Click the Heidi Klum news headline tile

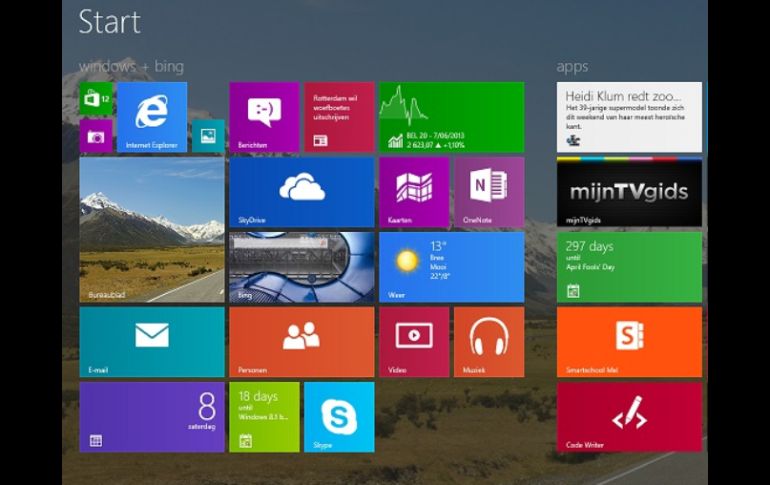(x=629, y=116)
